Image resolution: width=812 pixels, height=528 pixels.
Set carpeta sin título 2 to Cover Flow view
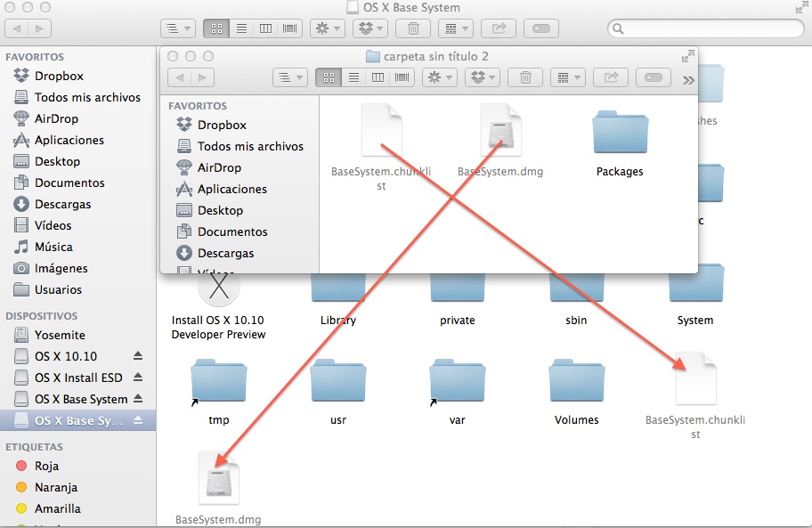402,77
